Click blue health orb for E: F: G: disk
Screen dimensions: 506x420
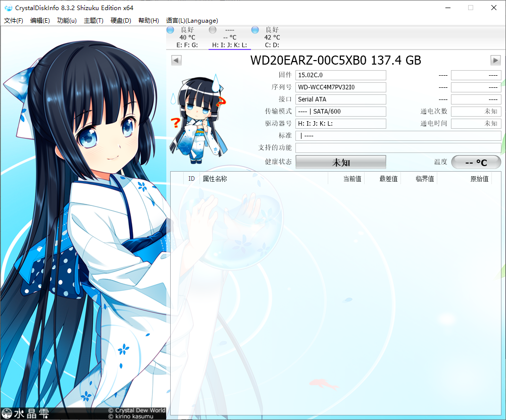coord(170,30)
